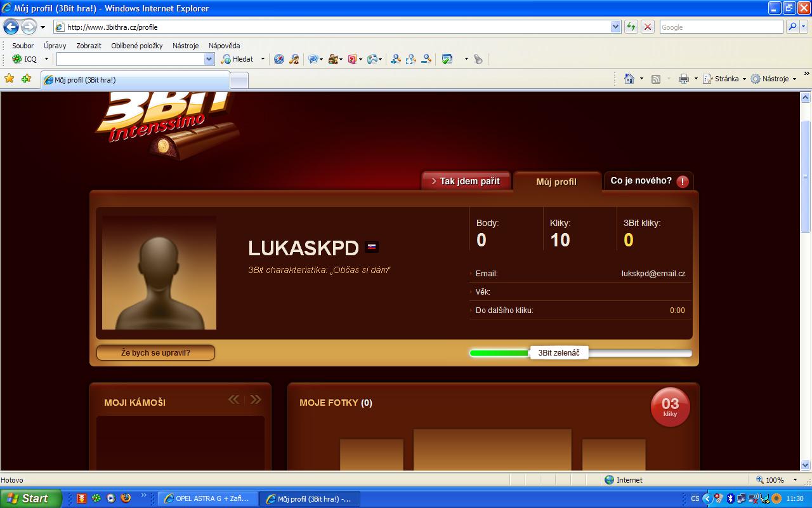Open the Nástroje menu in the menu bar
This screenshot has width=812, height=508.
point(185,46)
